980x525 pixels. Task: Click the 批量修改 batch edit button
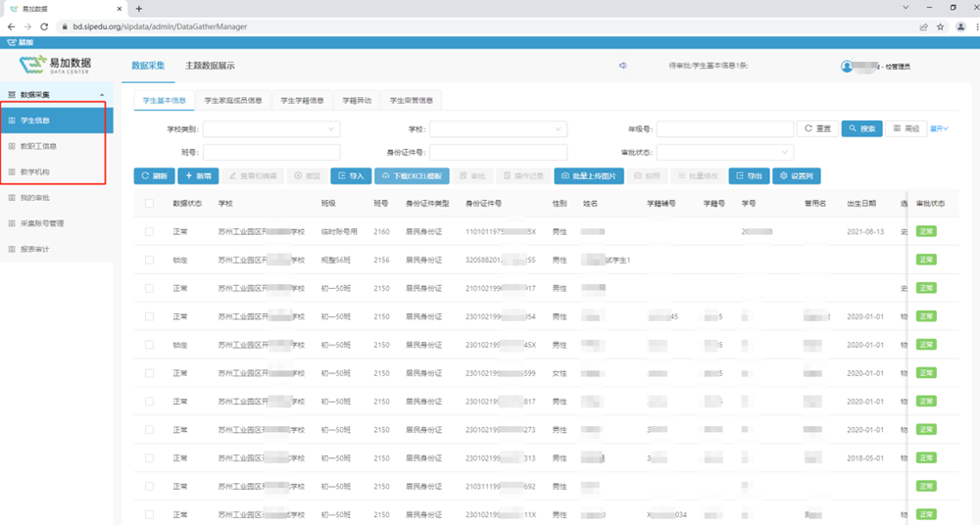698,176
